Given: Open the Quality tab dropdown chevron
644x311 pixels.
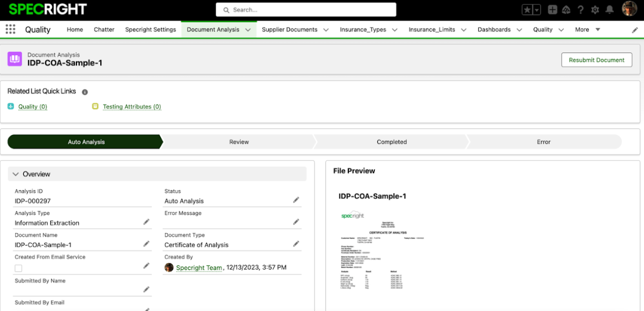Looking at the screenshot, I should tap(561, 30).
